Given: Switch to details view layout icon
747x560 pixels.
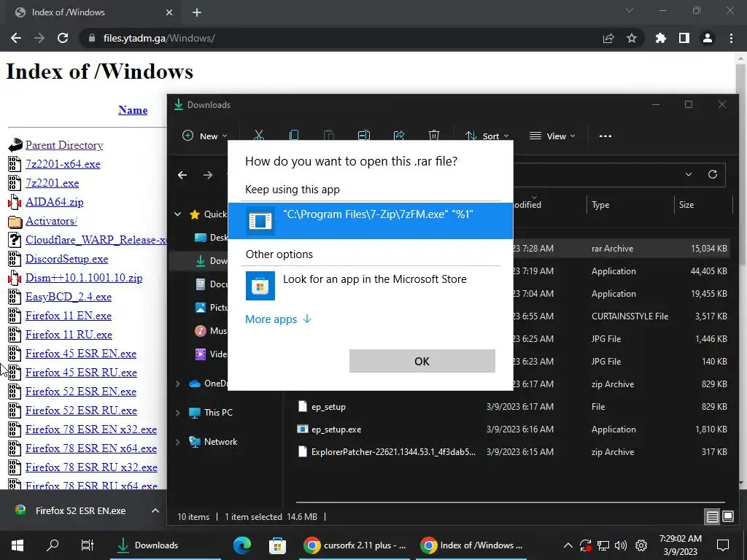Looking at the screenshot, I should tap(712, 517).
